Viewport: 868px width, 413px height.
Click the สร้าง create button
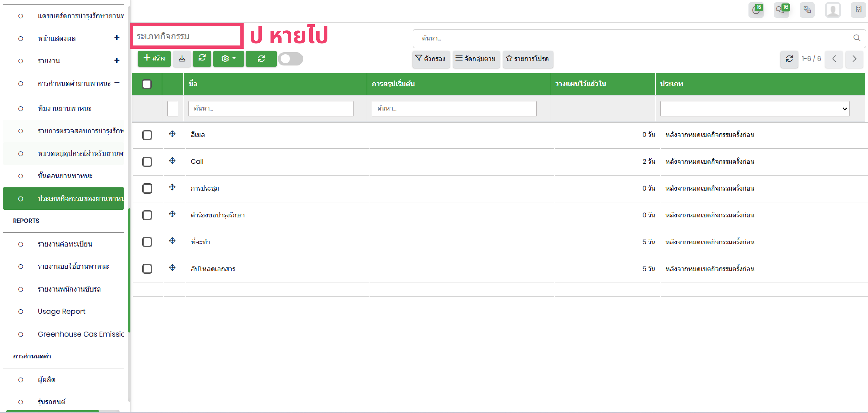point(154,59)
